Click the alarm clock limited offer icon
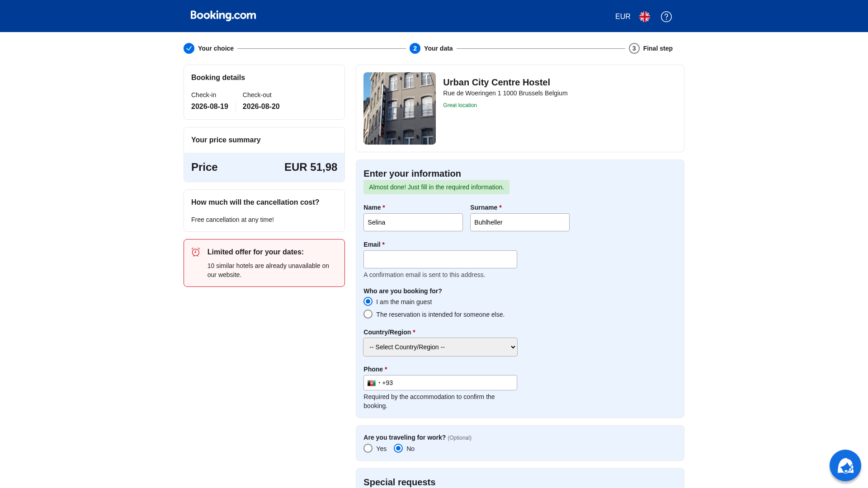The height and width of the screenshot is (488, 868). 196,252
